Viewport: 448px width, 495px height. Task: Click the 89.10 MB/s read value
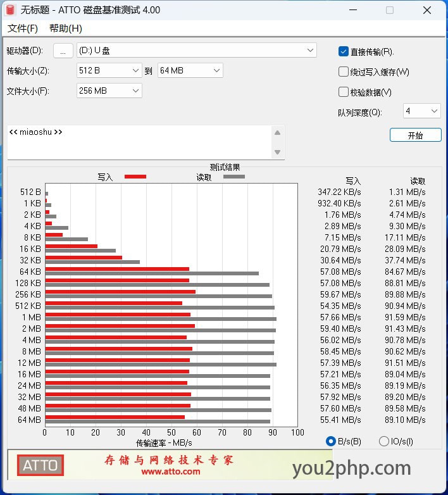(x=405, y=420)
